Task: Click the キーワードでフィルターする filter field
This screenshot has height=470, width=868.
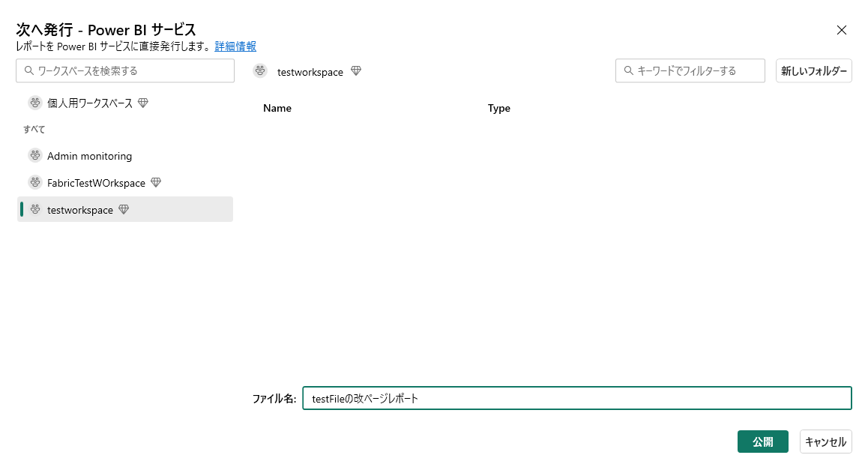Action: [690, 71]
